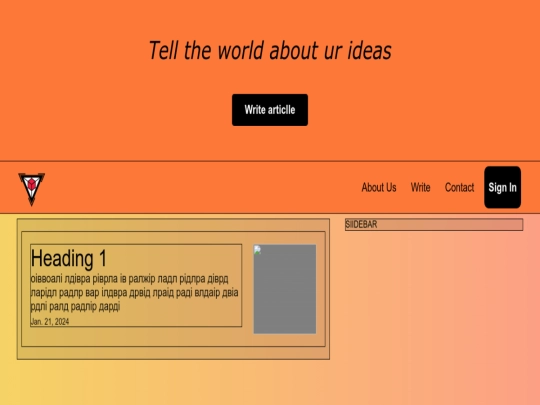Screen dimensions: 540x405
Task: Click the Sign In button
Action: [x=502, y=187]
